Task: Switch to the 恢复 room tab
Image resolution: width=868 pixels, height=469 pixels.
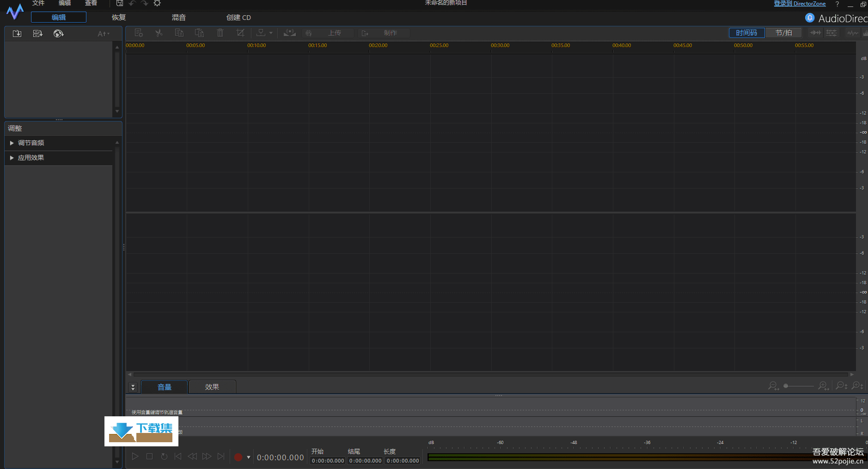Action: tap(119, 17)
